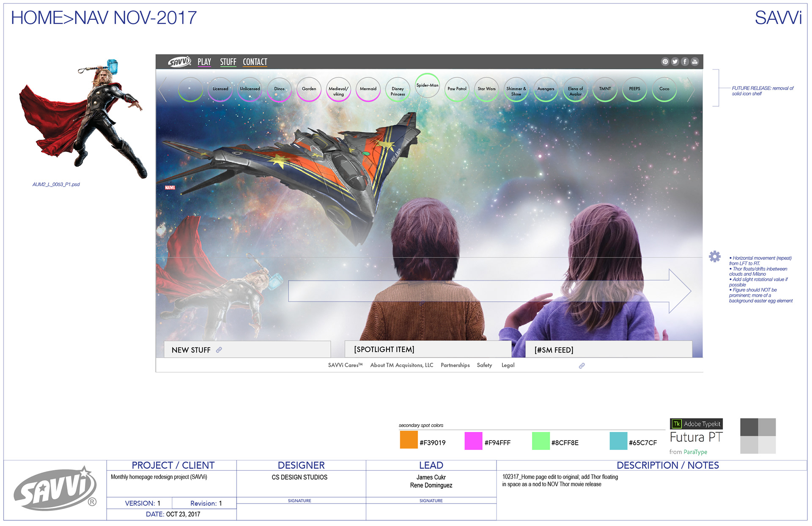Viewport: 812px width, 526px height.
Task: Open the Facebook social icon
Action: pos(685,62)
